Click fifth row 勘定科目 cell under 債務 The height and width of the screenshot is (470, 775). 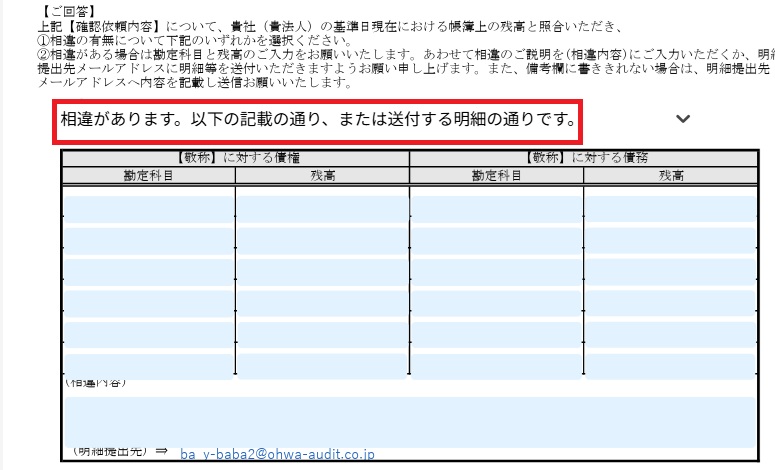[x=497, y=335]
